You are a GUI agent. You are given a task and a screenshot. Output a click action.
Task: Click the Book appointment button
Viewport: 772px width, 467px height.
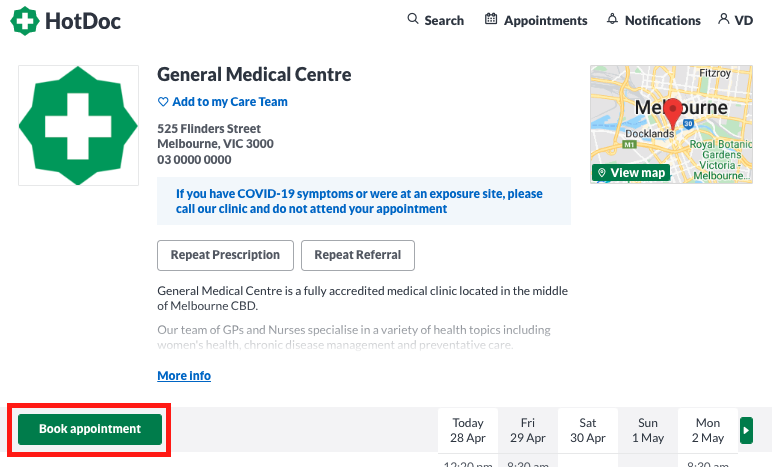(90, 429)
